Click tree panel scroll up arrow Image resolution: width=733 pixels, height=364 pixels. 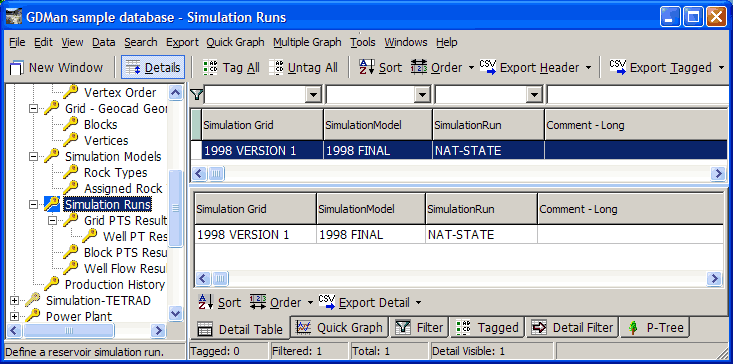click(x=175, y=92)
